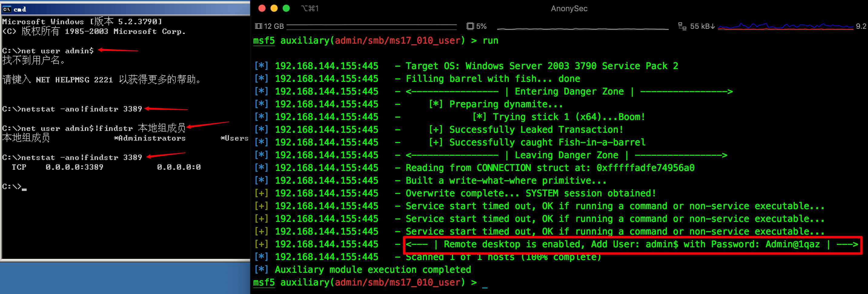The image size is (868, 294).
Task: Click the 'Leaving Danger Zone' line
Action: point(566,155)
